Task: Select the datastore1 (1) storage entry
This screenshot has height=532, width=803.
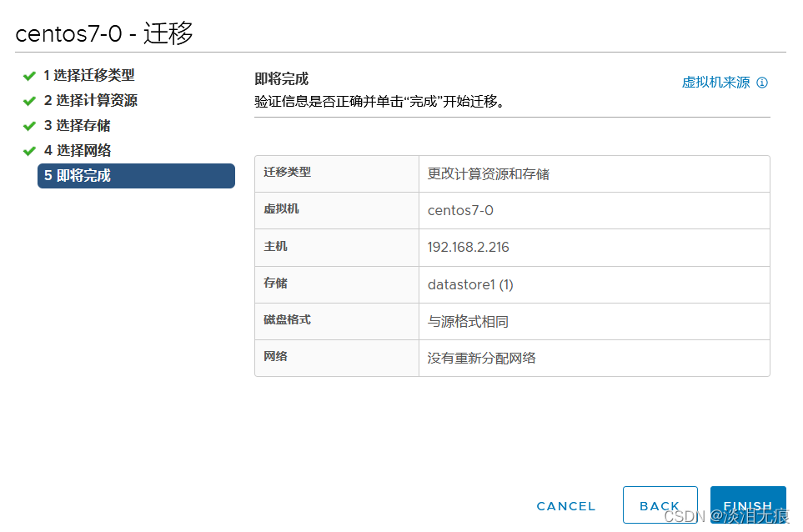Action: pyautogui.click(x=469, y=284)
